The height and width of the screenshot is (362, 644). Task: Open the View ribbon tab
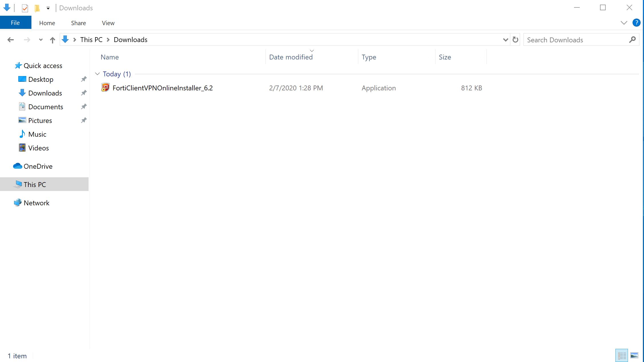[x=108, y=23]
